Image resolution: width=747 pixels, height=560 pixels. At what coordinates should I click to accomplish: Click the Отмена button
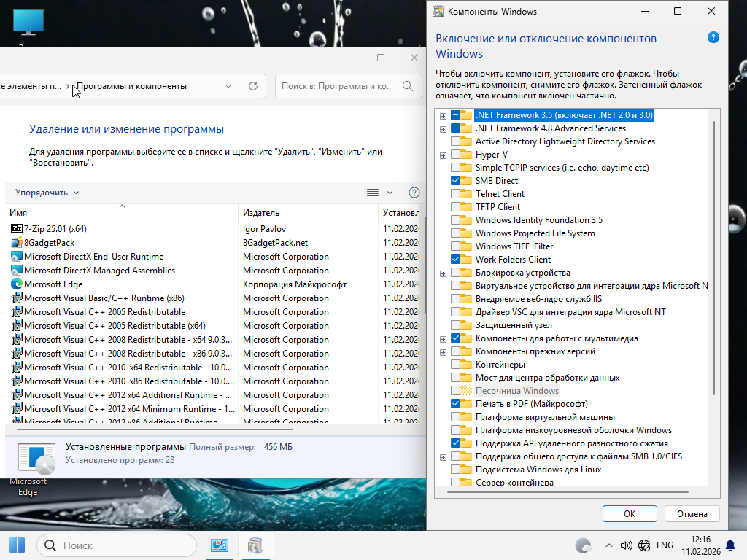[692, 513]
